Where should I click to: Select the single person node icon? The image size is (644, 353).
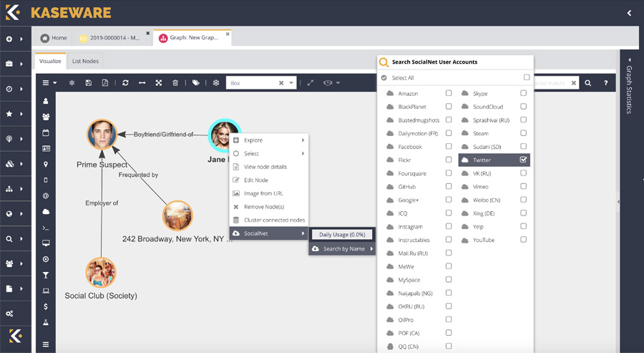46,101
